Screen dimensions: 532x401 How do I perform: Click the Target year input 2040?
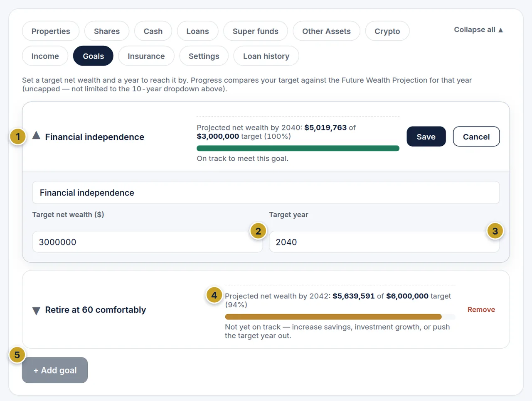(384, 242)
